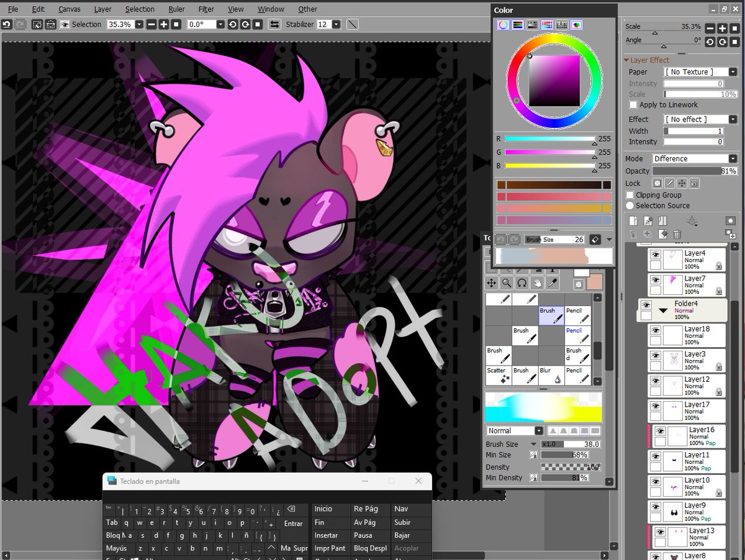This screenshot has width=745, height=560.
Task: Select the Scatter brush preset
Action: pos(498,375)
